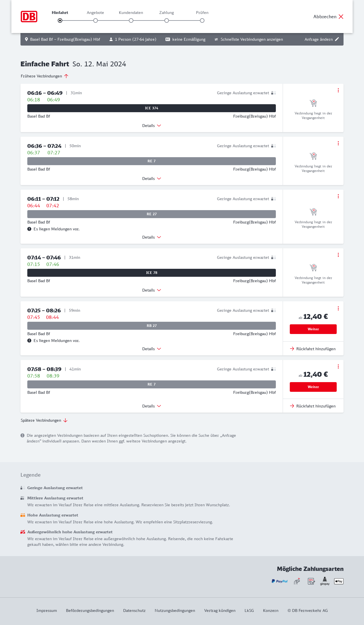Click the DB logo
Image resolution: width=364 pixels, height=625 pixels.
(x=29, y=17)
